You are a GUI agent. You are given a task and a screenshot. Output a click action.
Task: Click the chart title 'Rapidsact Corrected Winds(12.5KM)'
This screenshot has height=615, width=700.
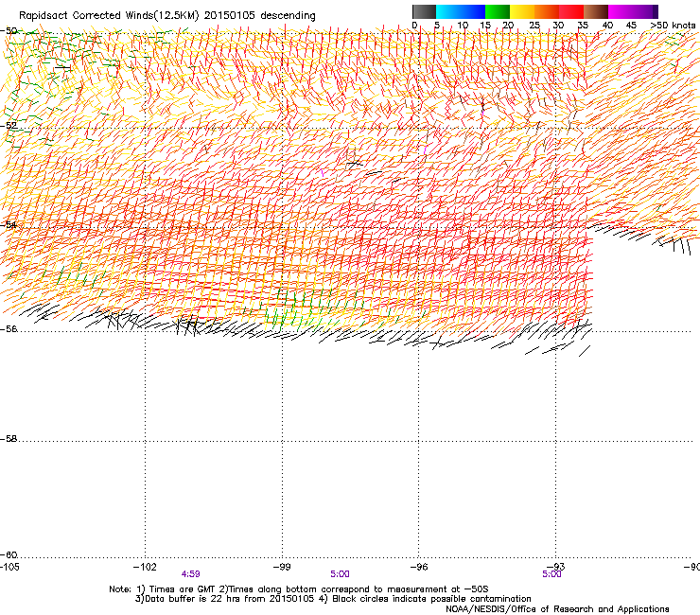click(109, 16)
